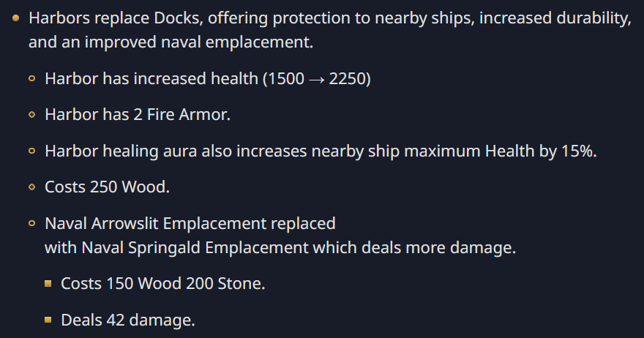The height and width of the screenshot is (338, 644).
Task: Click the square bullet before 'Costs 150 Wood 200 Stone'
Action: point(48,283)
